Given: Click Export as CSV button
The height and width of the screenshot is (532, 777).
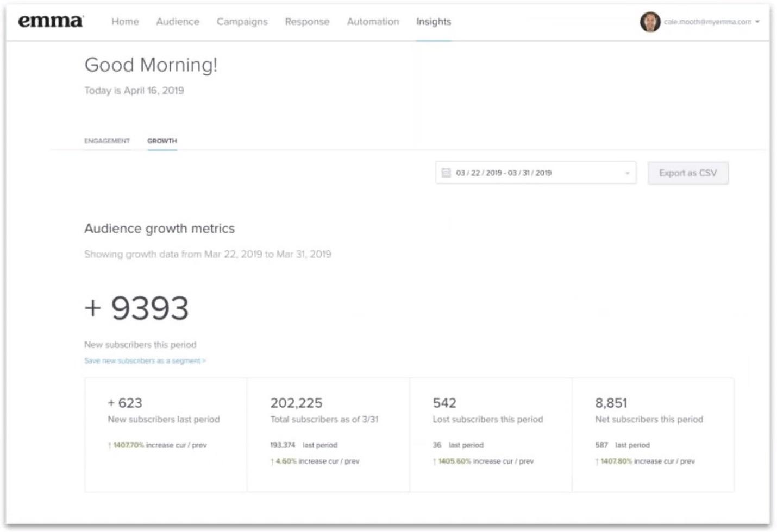Looking at the screenshot, I should (687, 173).
